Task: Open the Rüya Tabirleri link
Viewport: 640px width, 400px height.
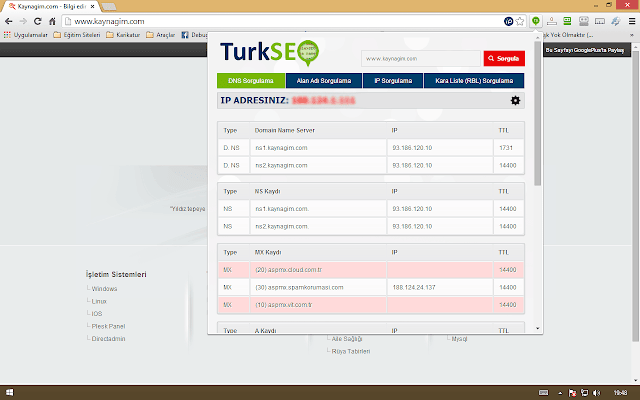Action: pos(351,351)
